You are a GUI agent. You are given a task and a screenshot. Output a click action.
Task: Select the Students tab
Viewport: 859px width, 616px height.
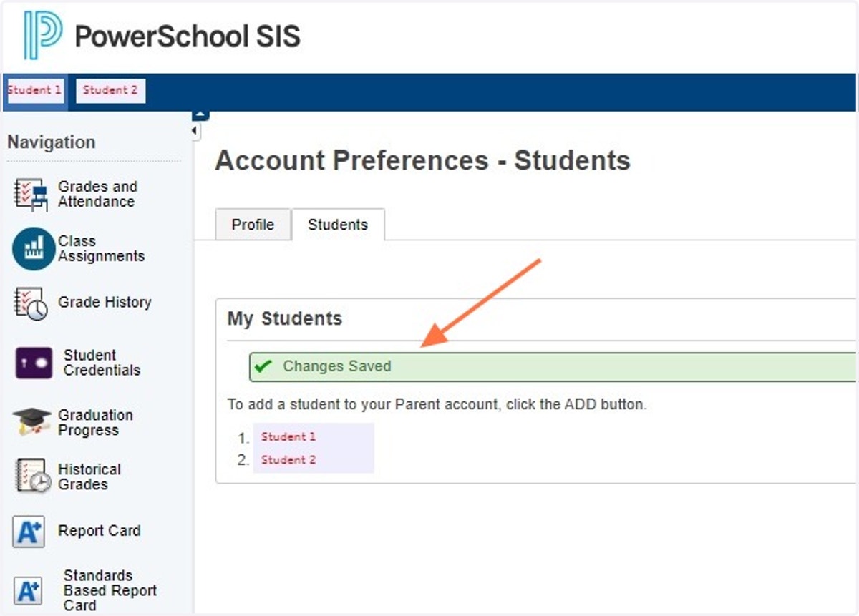click(x=338, y=225)
